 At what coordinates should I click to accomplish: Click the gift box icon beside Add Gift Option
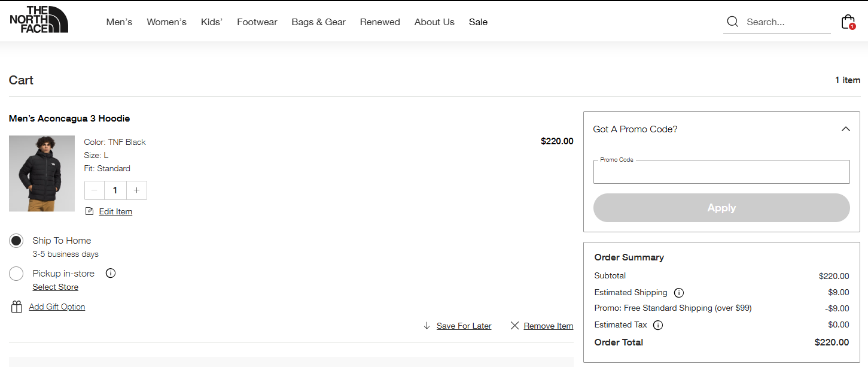tap(16, 306)
